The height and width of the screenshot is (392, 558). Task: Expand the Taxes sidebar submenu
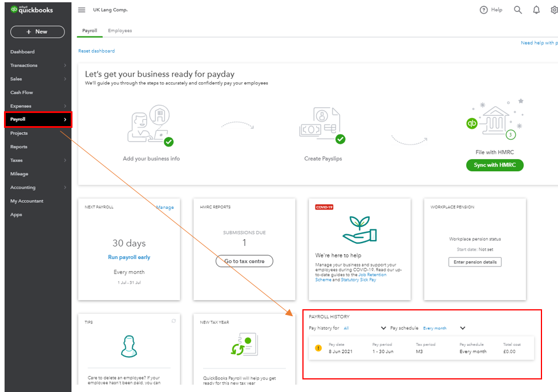tap(65, 160)
